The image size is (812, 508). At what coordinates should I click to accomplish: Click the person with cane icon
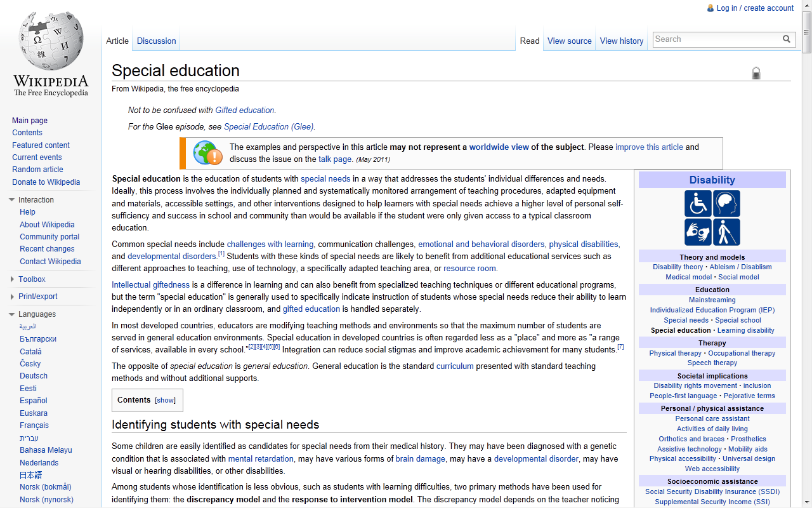click(726, 232)
